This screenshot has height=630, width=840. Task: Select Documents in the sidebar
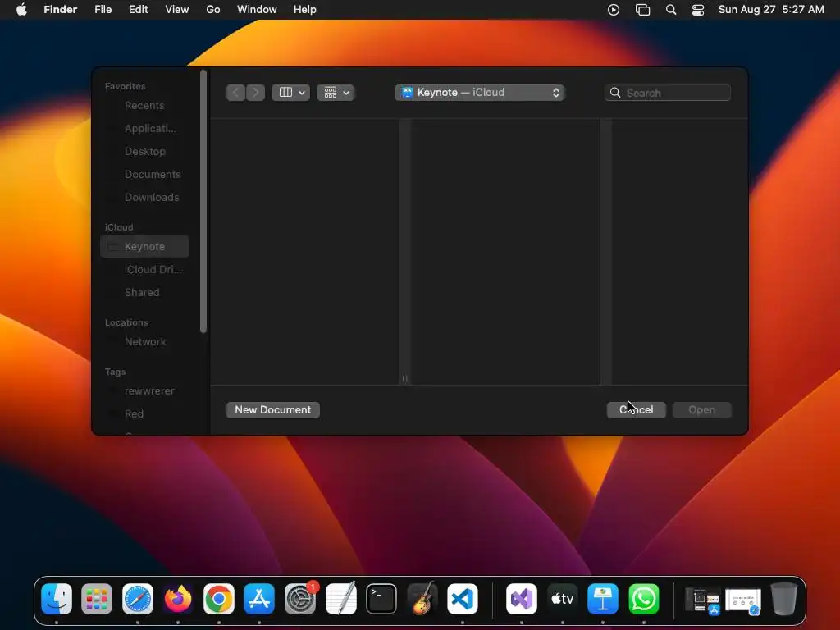coord(144,175)
